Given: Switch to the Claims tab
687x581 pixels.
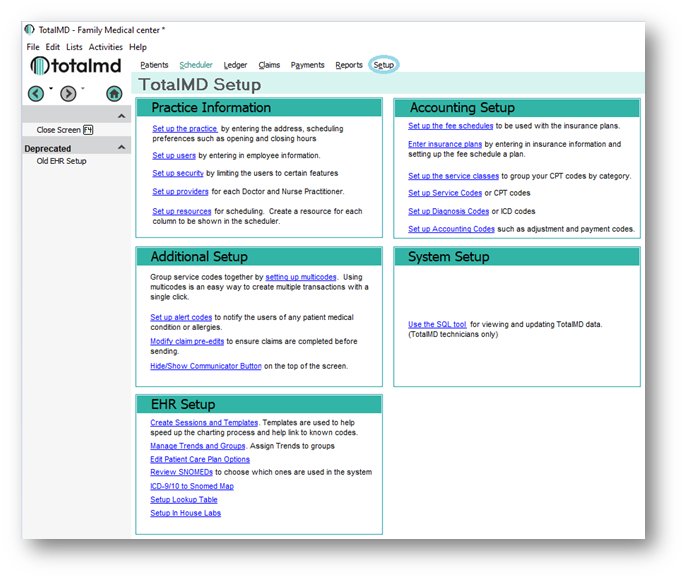Looking at the screenshot, I should point(269,65).
